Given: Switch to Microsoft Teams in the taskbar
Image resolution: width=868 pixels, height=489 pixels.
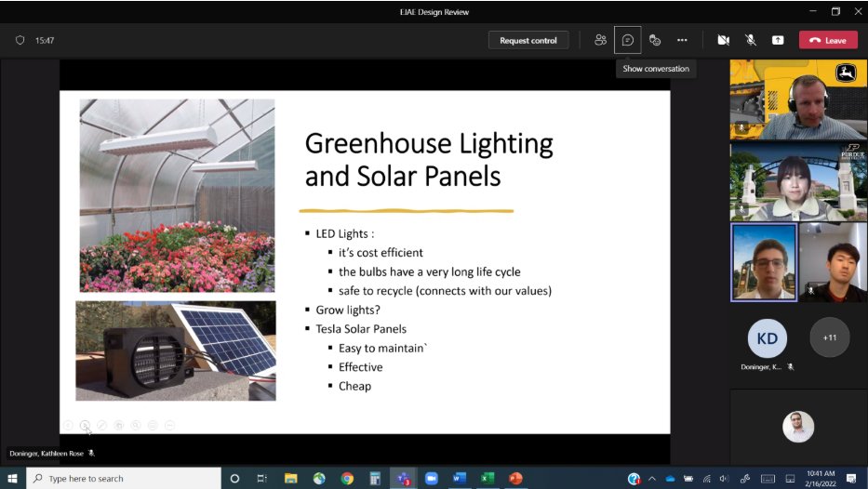Looking at the screenshot, I should (404, 479).
